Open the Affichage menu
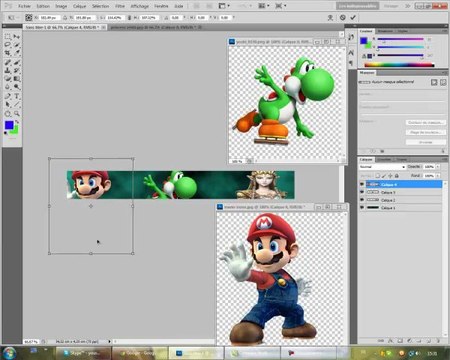 click(x=139, y=6)
